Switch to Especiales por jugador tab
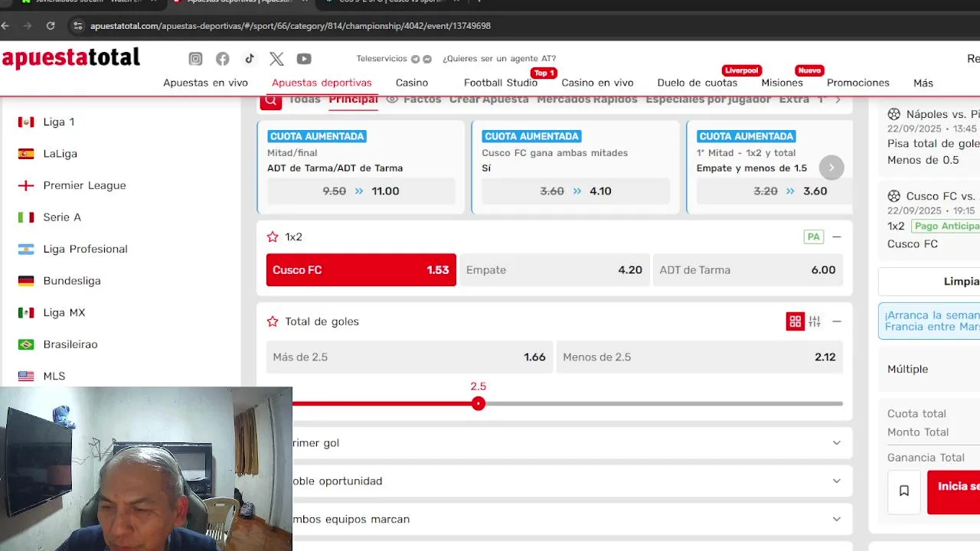Viewport: 980px width, 551px height. click(x=708, y=100)
